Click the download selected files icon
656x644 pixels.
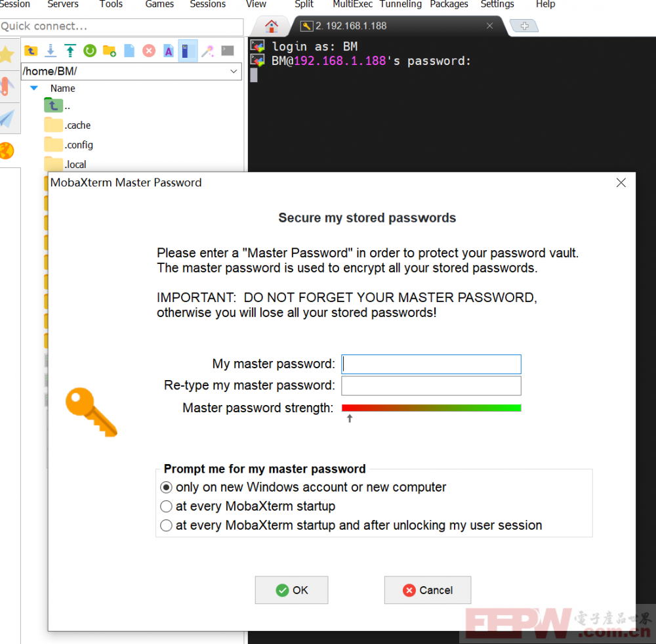pos(51,51)
